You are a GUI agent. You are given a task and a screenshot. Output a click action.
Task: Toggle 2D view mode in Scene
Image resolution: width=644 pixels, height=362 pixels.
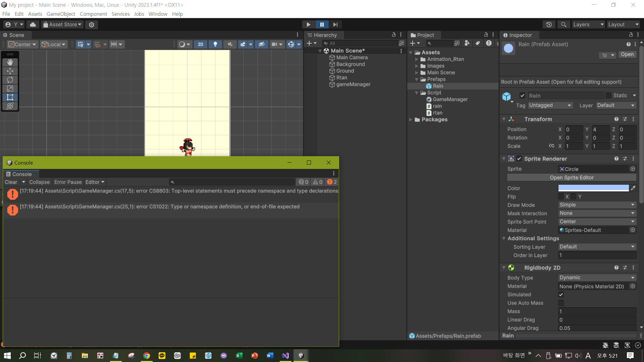201,44
